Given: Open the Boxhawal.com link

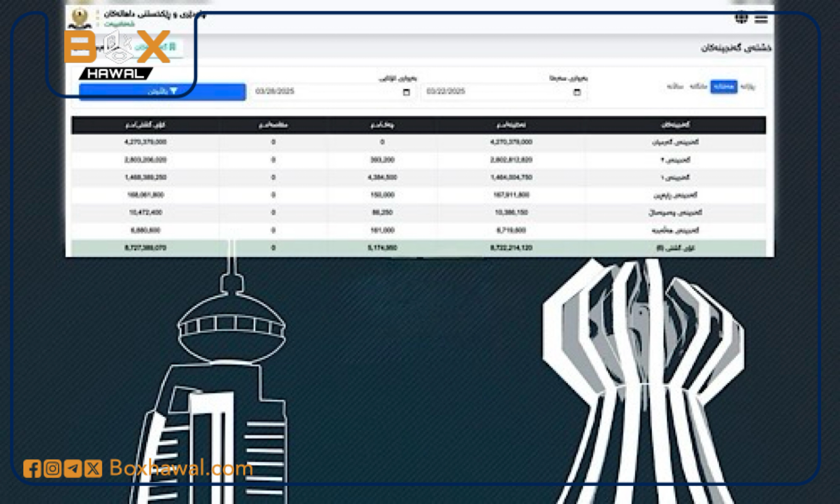Looking at the screenshot, I should pos(181,468).
